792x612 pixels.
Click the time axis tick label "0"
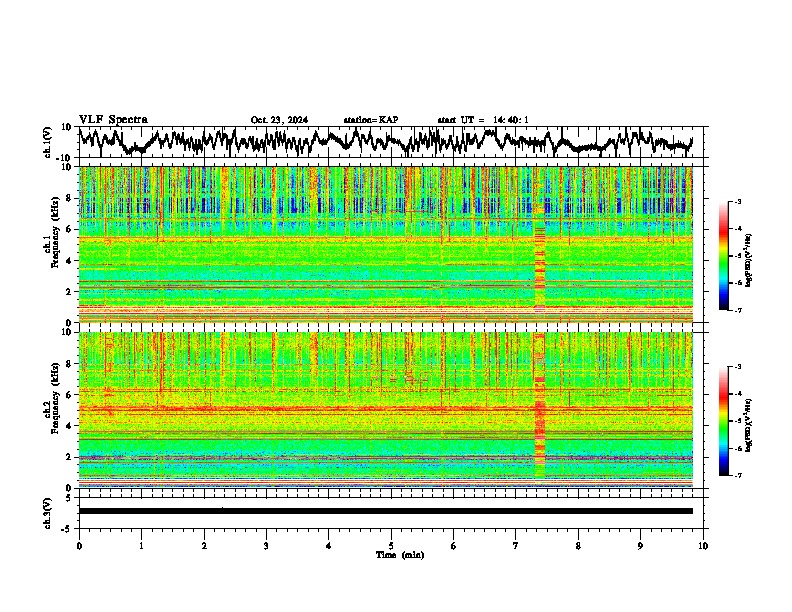tap(79, 546)
